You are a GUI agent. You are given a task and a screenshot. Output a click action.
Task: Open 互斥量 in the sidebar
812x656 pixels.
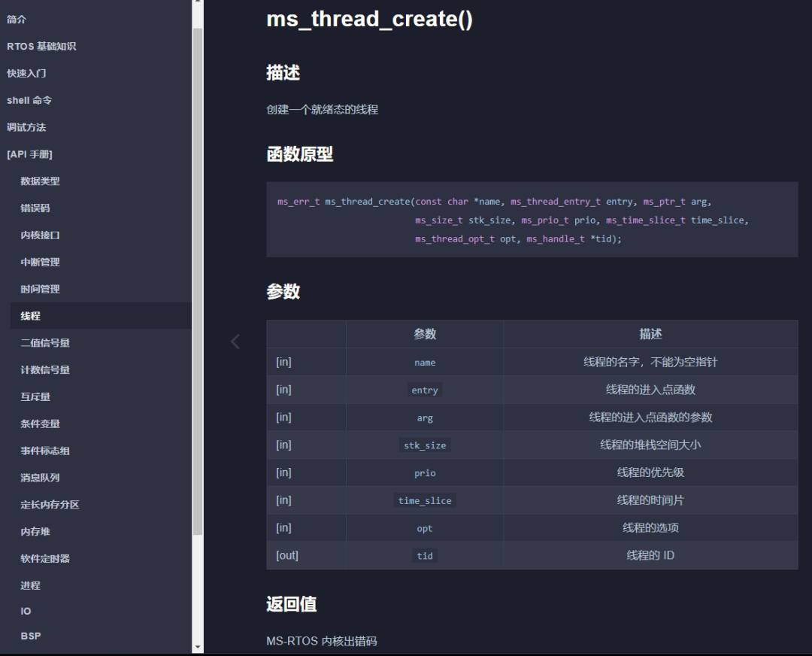[x=35, y=397]
